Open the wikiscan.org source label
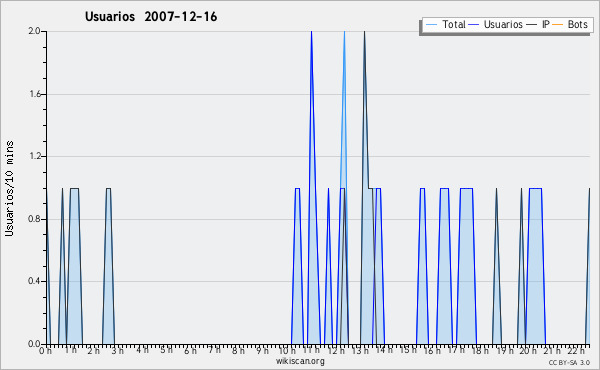The width and height of the screenshot is (600, 370). pos(300,361)
